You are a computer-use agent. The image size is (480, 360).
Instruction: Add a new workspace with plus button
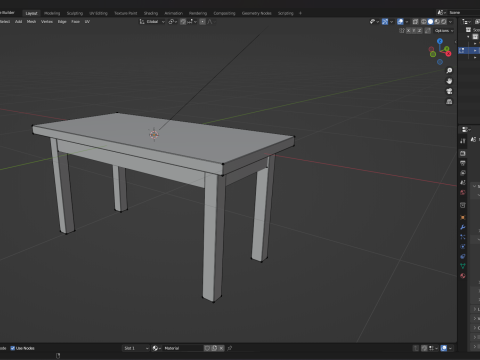(x=300, y=13)
